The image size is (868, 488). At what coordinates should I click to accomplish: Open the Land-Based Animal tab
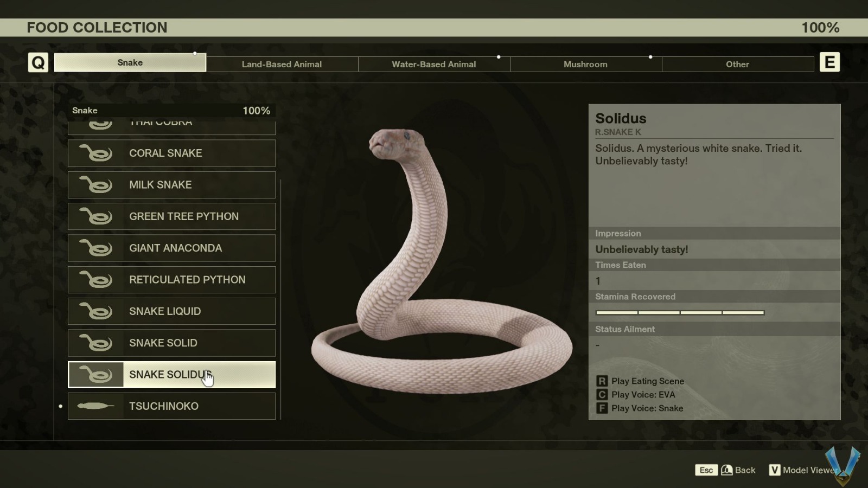click(x=282, y=64)
